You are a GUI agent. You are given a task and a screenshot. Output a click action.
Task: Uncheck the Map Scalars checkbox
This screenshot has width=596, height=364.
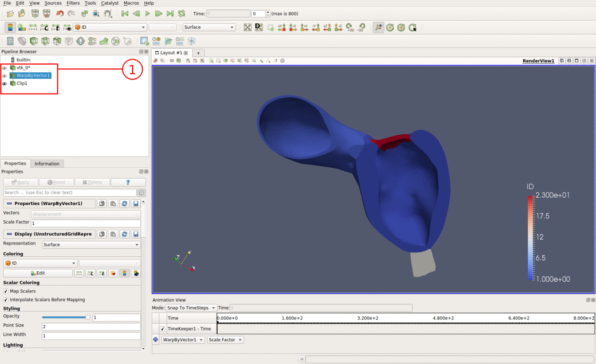pos(6,291)
